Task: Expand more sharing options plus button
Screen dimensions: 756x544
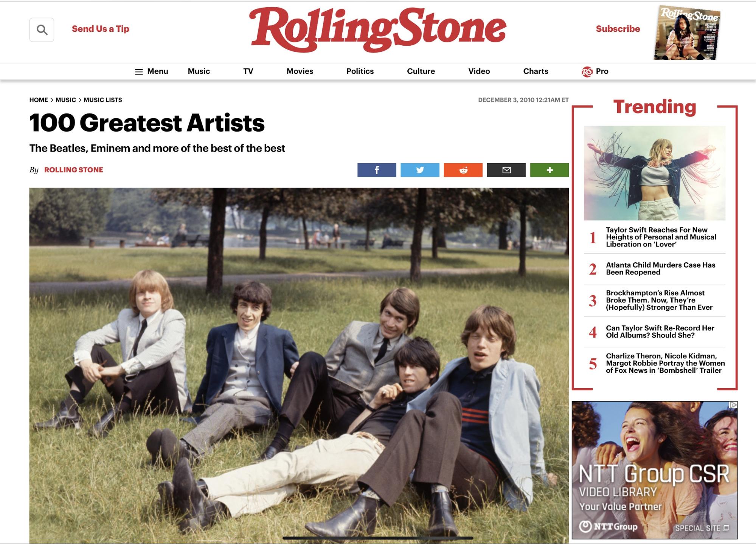Action: (550, 170)
